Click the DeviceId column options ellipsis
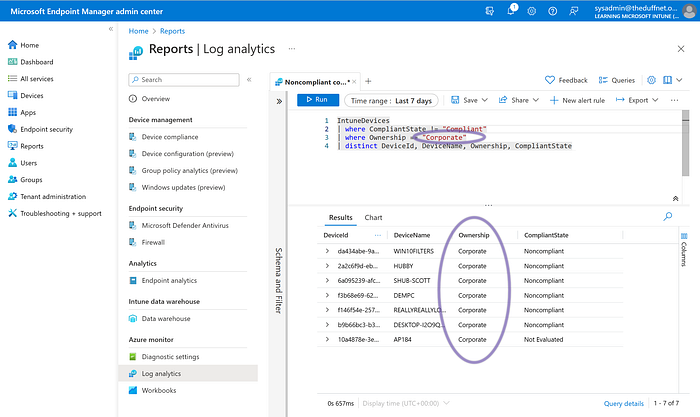 (x=378, y=235)
